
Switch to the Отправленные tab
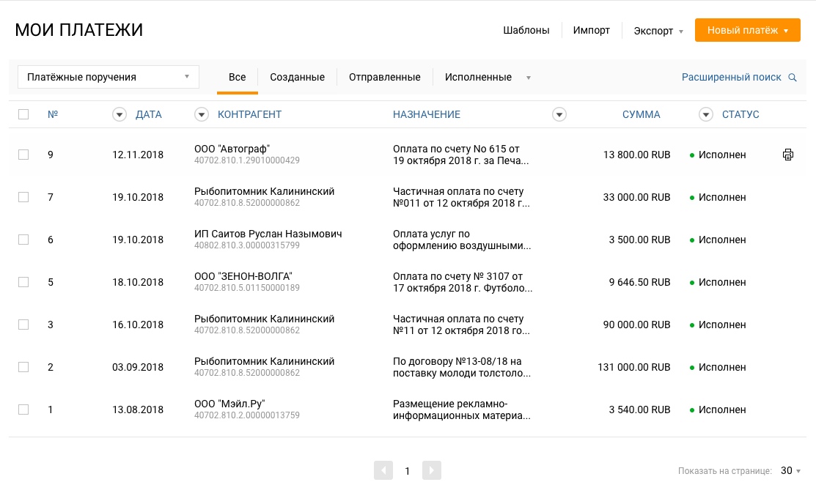(x=385, y=77)
